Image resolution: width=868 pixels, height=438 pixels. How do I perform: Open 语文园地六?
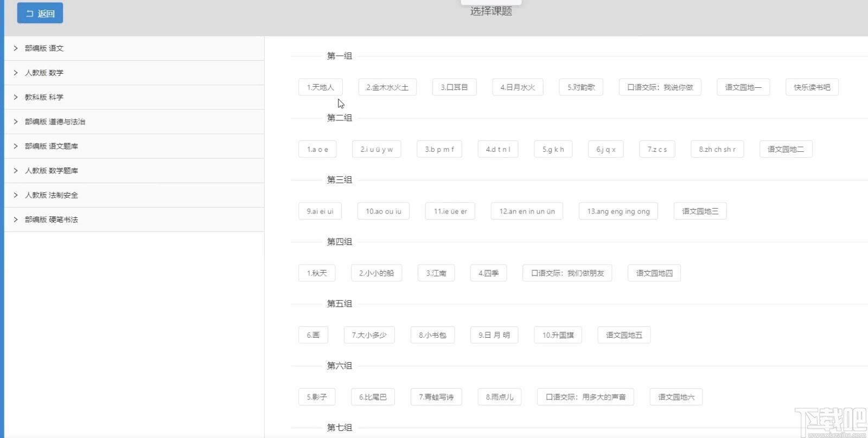coord(676,397)
